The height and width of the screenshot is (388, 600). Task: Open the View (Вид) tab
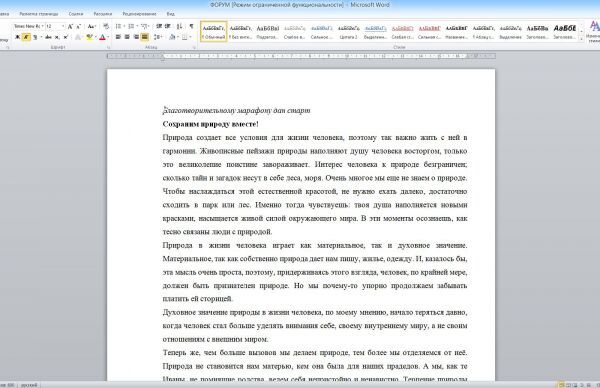[171, 14]
